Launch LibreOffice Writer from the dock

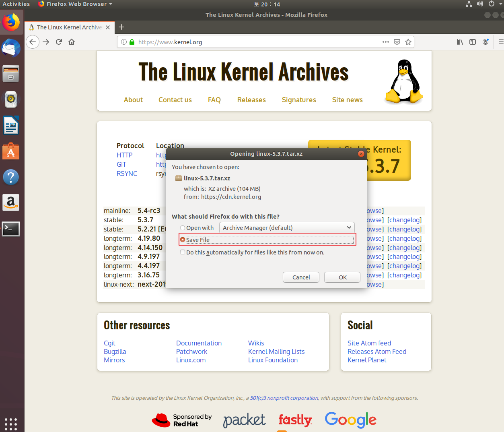pyautogui.click(x=11, y=125)
